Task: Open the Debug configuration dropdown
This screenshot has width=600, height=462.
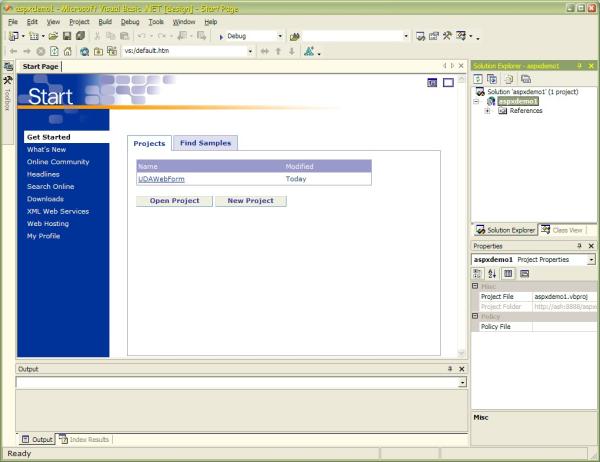Action: tap(280, 36)
